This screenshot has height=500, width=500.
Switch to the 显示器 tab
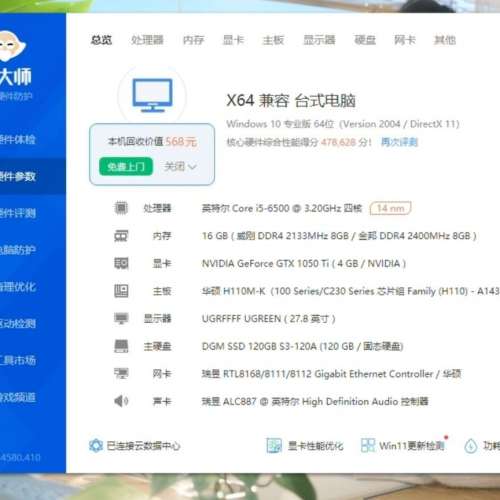point(319,40)
